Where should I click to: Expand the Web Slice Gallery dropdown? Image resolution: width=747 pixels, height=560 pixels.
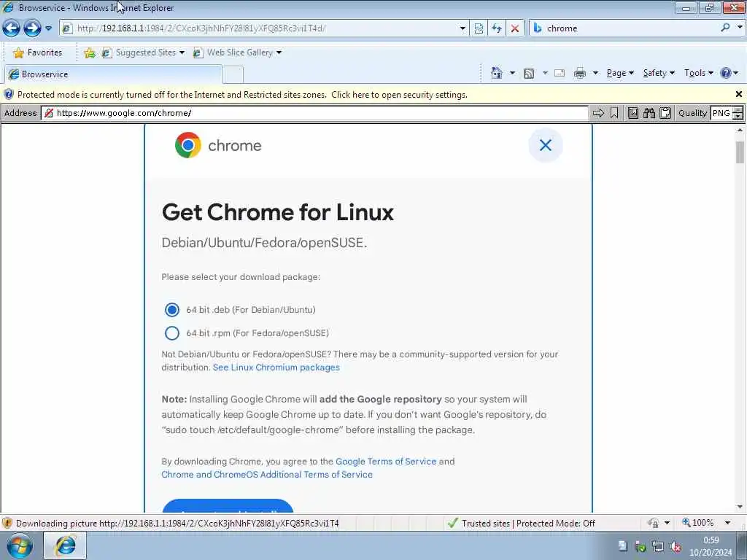tap(279, 52)
